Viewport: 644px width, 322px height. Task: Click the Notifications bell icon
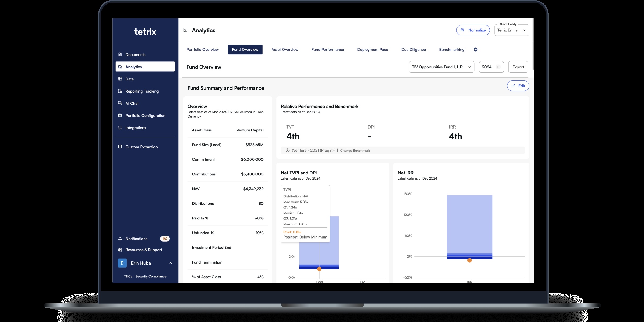pos(120,239)
